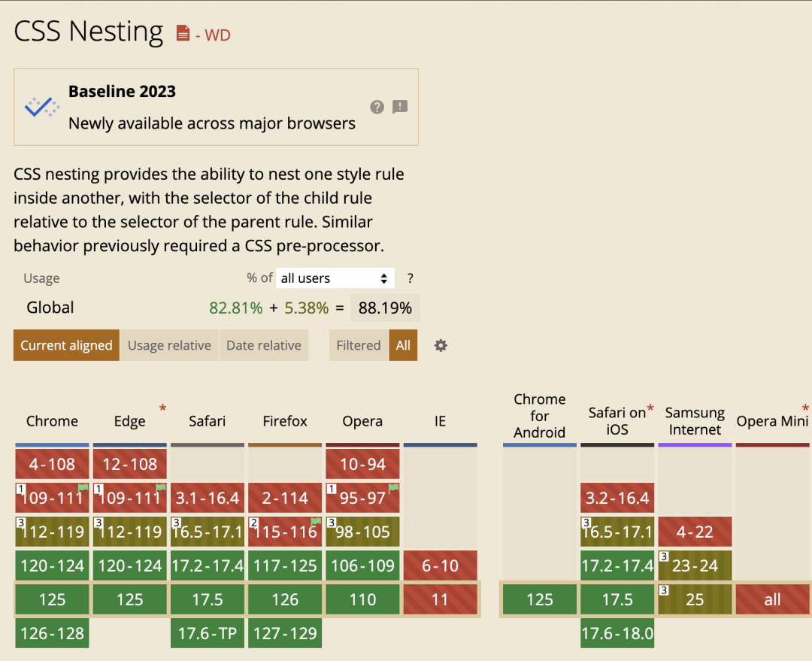Screen dimensions: 812x661
Task: Click the Chrome browser column header
Action: point(53,421)
